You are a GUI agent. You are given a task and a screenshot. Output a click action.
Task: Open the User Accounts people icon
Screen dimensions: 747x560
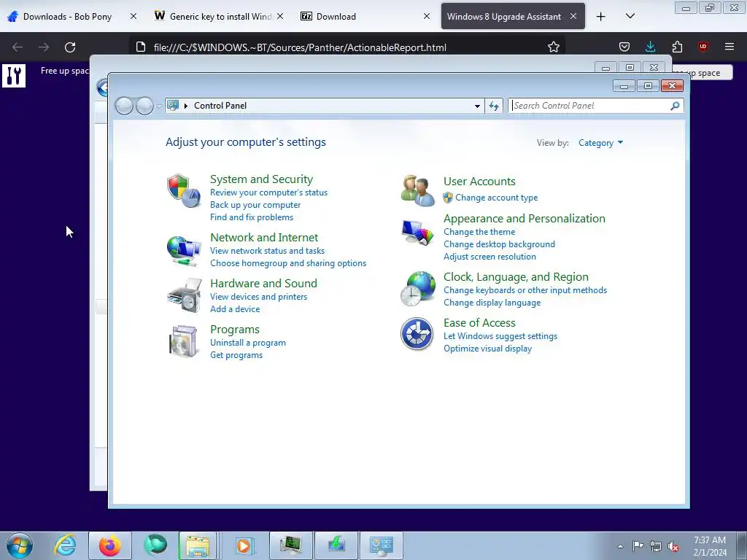(417, 190)
